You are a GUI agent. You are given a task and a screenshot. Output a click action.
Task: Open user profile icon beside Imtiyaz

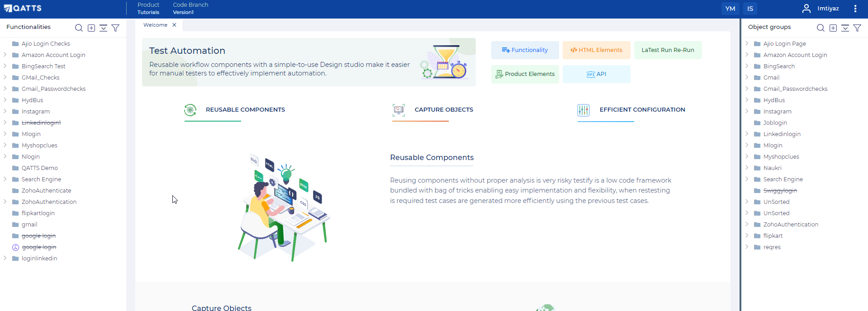[x=806, y=9]
